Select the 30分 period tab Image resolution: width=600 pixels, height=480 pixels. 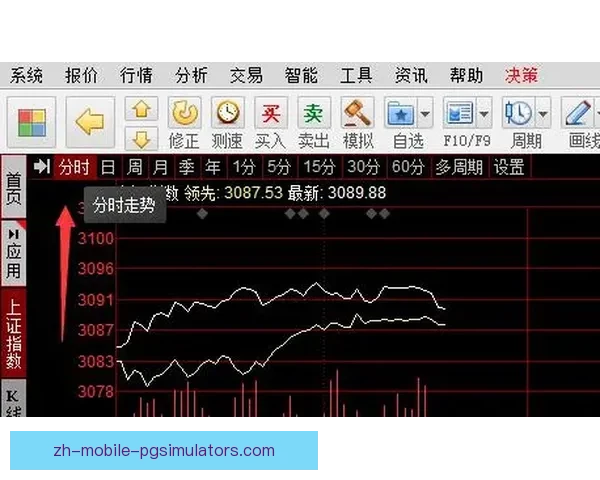[x=364, y=167]
